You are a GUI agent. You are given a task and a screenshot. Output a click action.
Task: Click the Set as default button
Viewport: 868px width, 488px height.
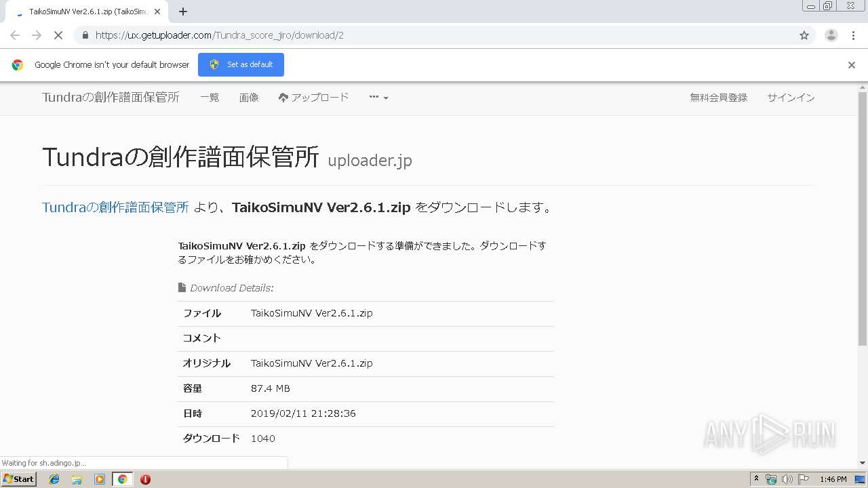coord(241,64)
